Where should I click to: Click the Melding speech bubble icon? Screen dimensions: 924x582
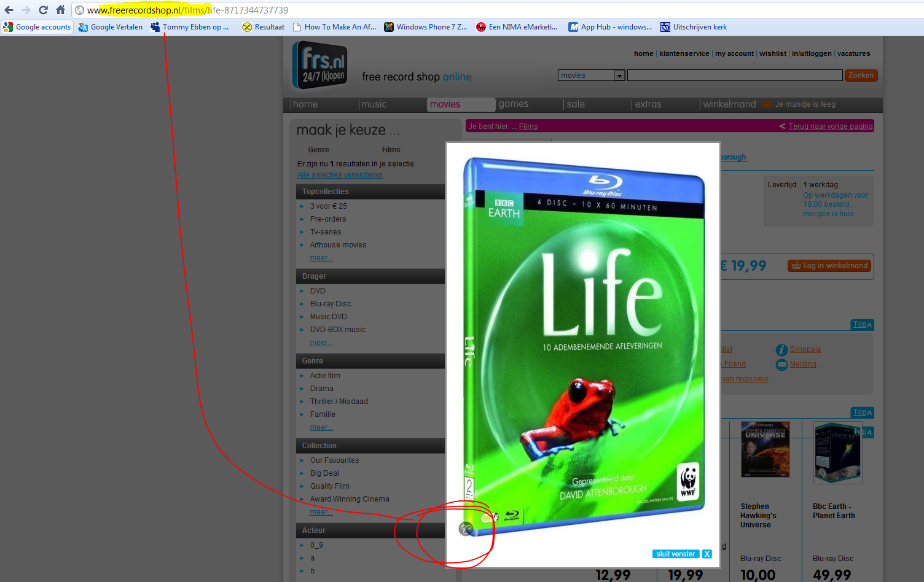tap(781, 365)
